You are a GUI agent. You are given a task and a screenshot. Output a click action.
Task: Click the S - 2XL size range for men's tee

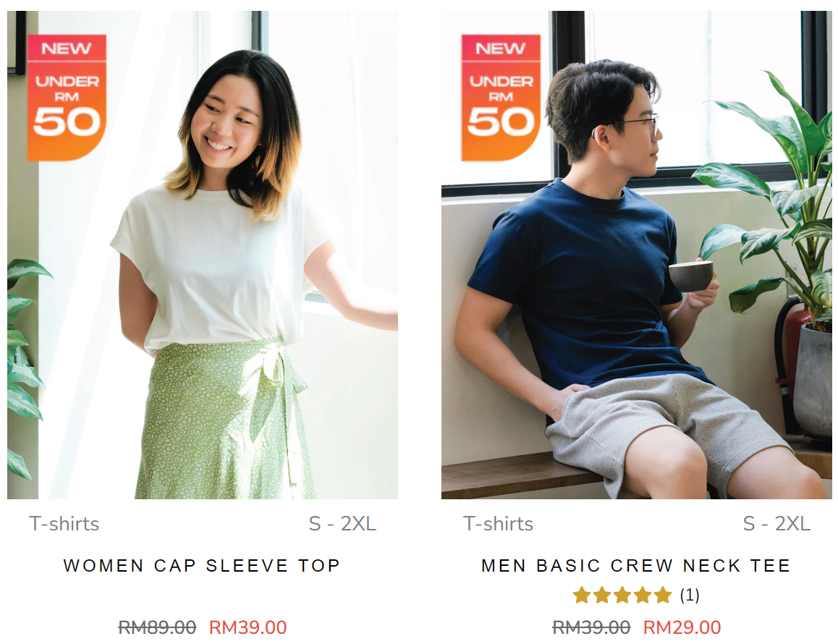tap(776, 524)
